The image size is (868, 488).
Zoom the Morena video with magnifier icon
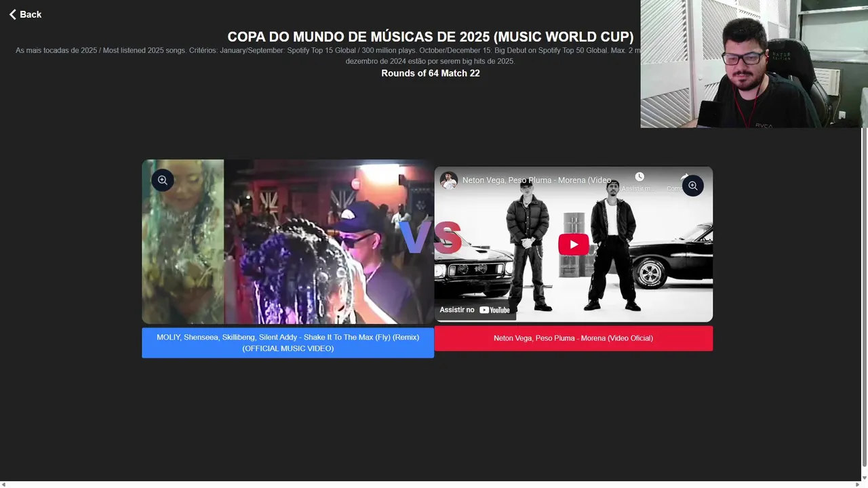(693, 186)
